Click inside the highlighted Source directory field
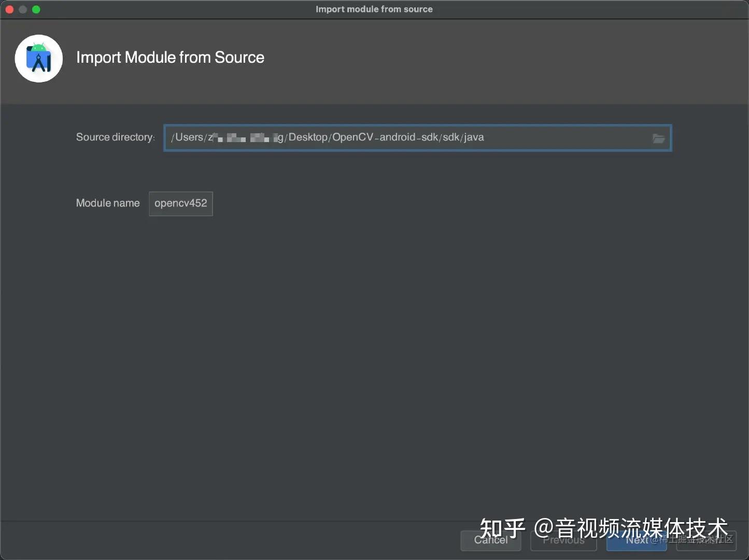 pos(363,137)
